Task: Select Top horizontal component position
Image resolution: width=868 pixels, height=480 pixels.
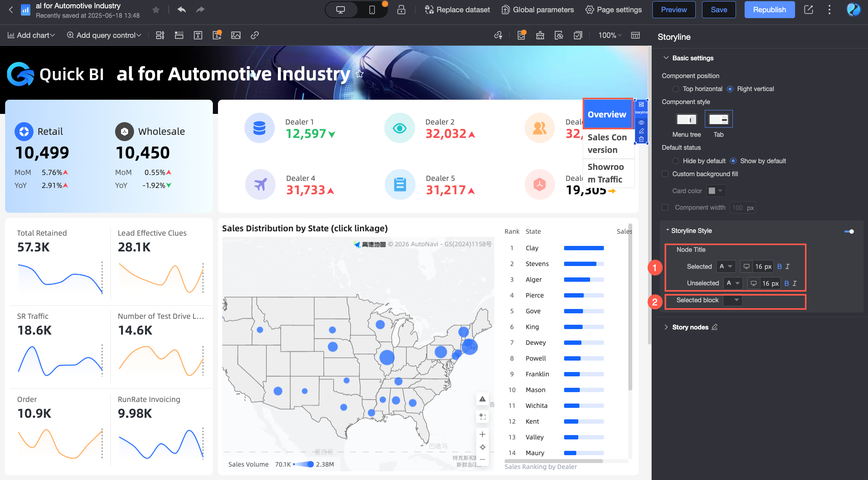Action: 676,89
